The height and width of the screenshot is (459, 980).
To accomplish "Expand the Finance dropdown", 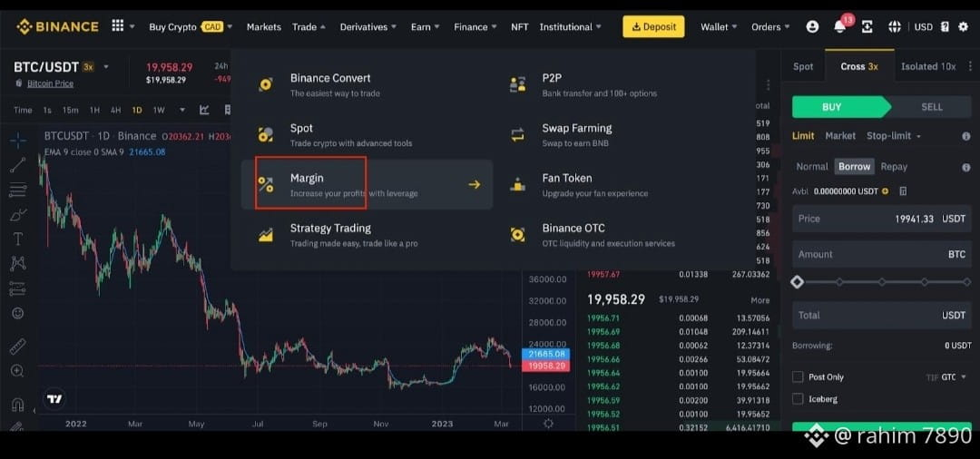I will [475, 27].
